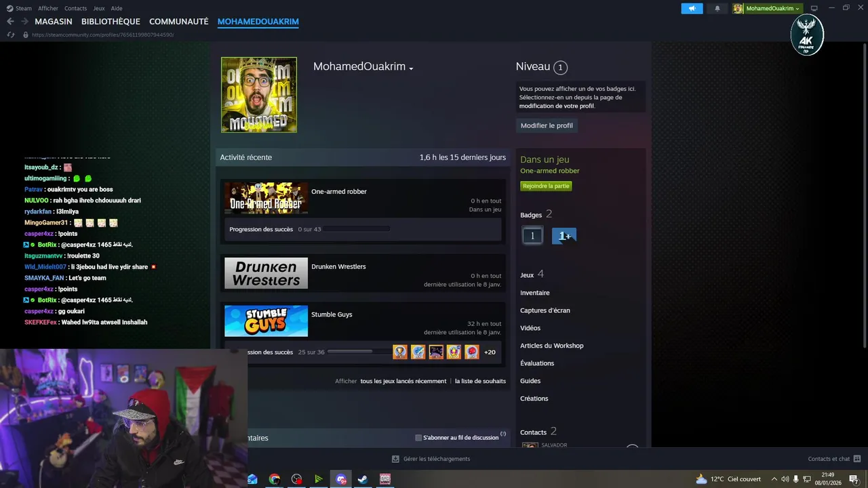This screenshot has width=868, height=488.
Task: Click the level 1 badge icon under Badges
Action: tap(532, 236)
